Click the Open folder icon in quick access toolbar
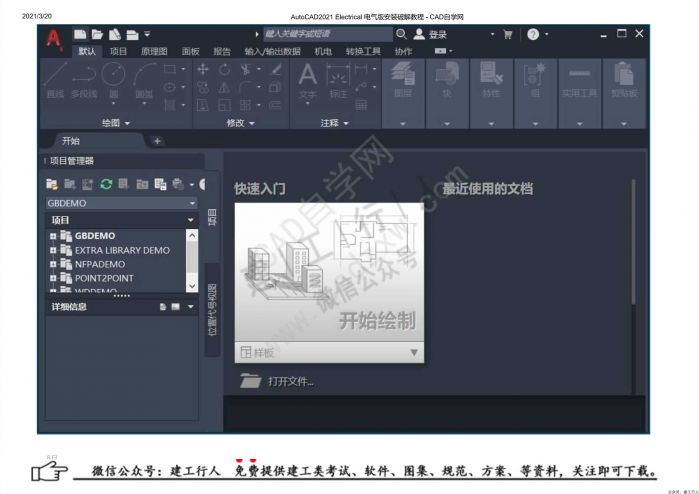The image size is (699, 494). point(97,34)
